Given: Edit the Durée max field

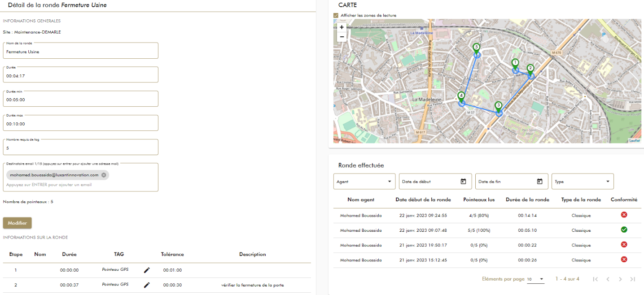Looking at the screenshot, I should click(81, 124).
